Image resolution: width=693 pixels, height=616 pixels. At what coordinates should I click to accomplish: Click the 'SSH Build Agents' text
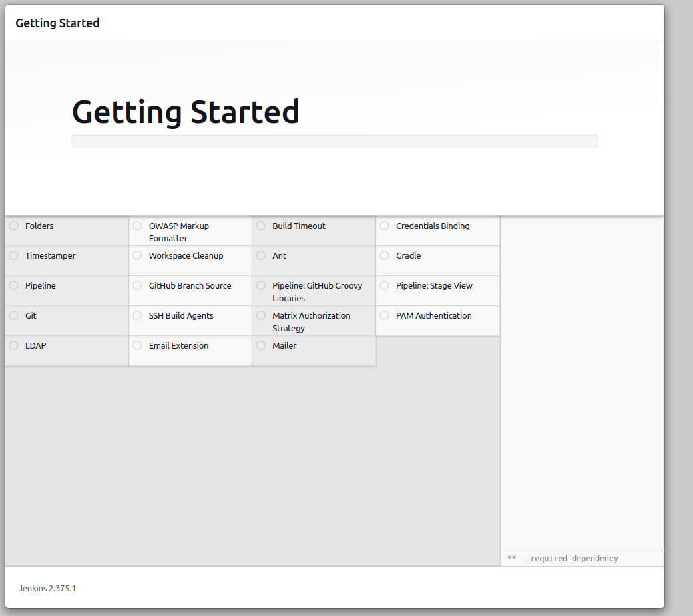pyautogui.click(x=181, y=316)
